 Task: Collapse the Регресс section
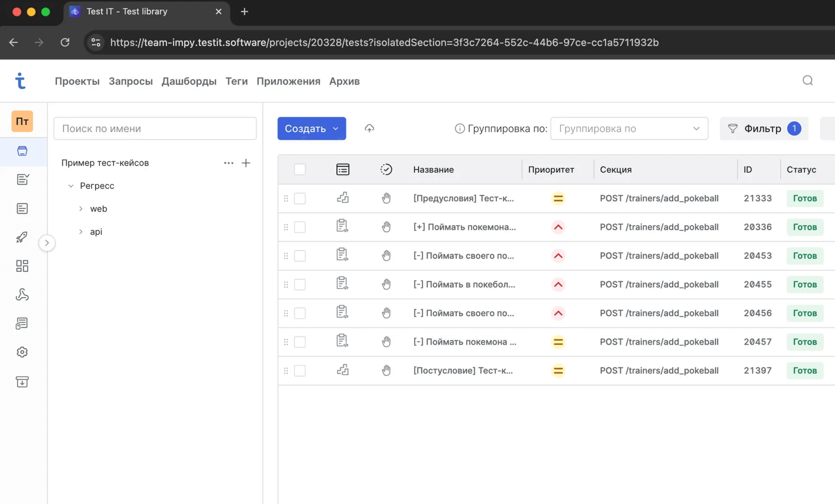pos(71,186)
